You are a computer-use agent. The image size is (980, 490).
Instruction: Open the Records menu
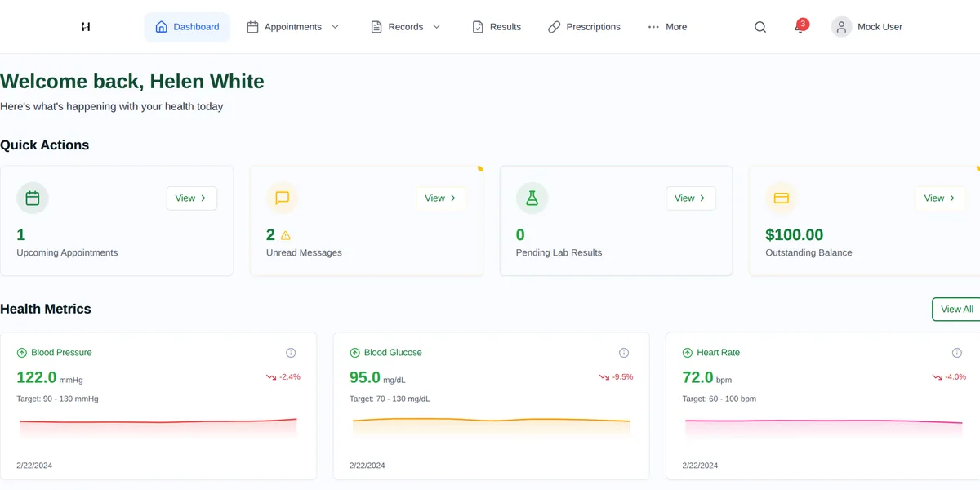tap(406, 27)
